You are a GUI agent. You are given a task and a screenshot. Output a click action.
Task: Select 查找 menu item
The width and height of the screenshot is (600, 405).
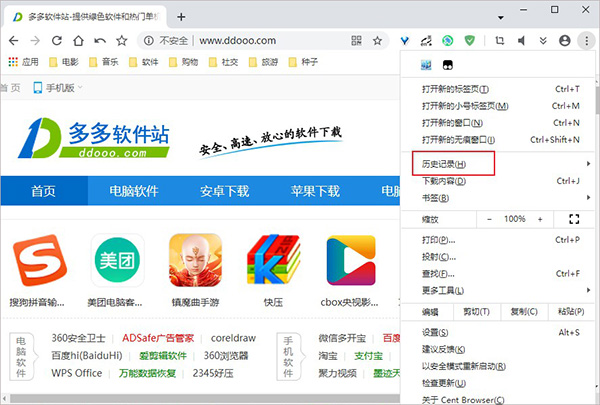[x=497, y=274]
